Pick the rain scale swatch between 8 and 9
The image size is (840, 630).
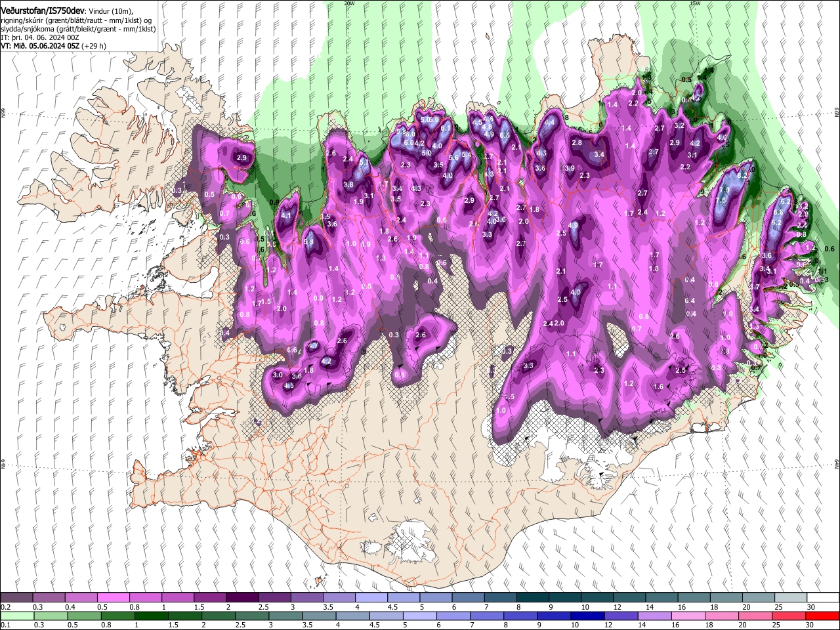coord(519,616)
